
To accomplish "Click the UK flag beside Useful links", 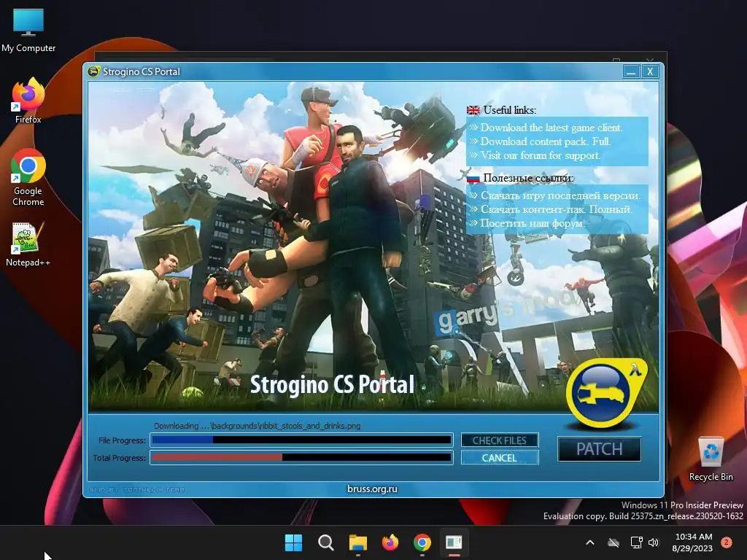I will [473, 110].
